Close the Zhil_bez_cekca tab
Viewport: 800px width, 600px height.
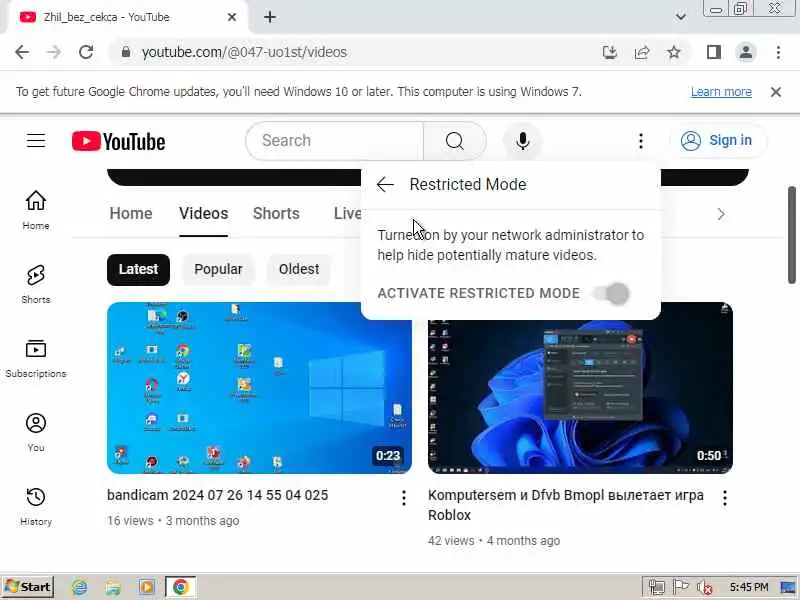[232, 17]
